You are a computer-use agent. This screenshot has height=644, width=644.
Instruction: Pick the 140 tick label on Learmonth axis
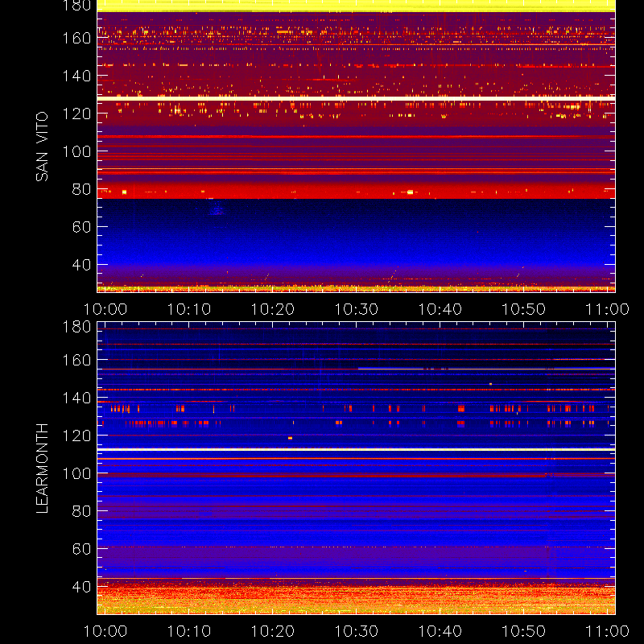76,398
